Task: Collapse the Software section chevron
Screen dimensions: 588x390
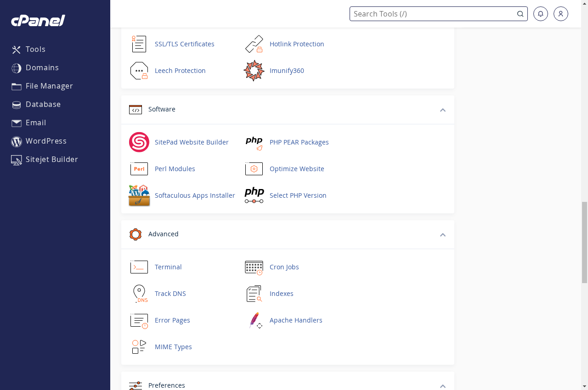Action: point(443,110)
